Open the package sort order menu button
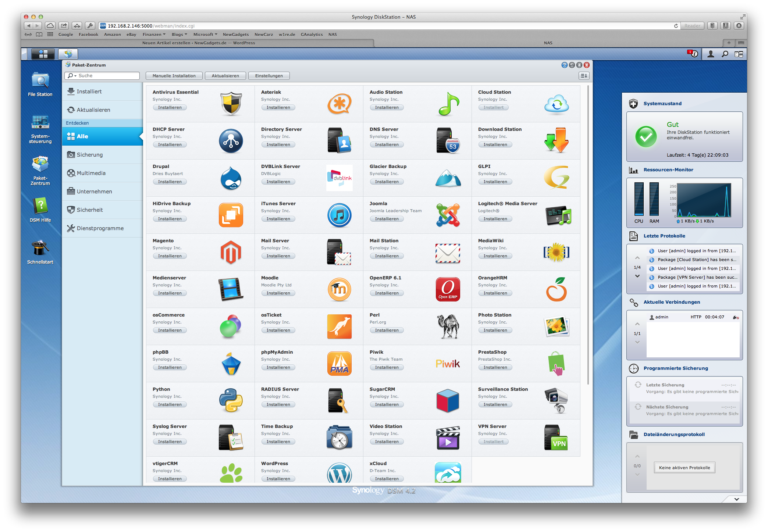 (584, 76)
